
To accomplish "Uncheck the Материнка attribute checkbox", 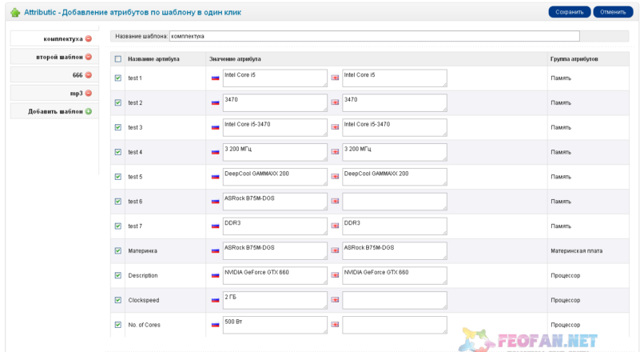I will pos(118,250).
